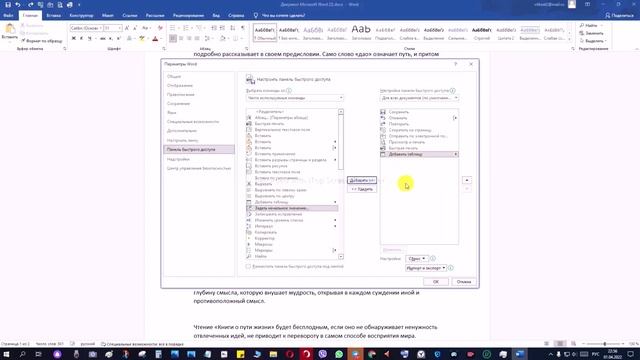Click the strikethrough (abc) icon in the ribbon
This screenshot has height=360, width=640.
tap(103, 38)
